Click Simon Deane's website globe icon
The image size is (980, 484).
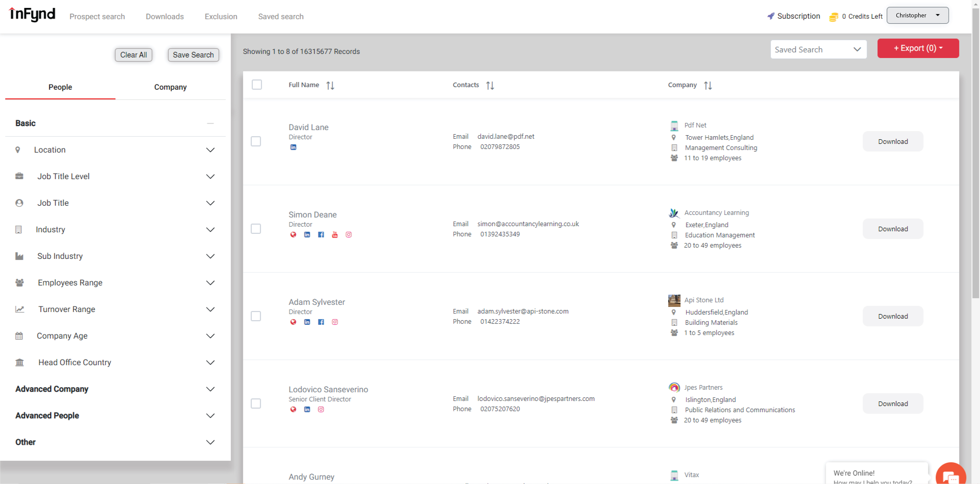click(x=293, y=235)
